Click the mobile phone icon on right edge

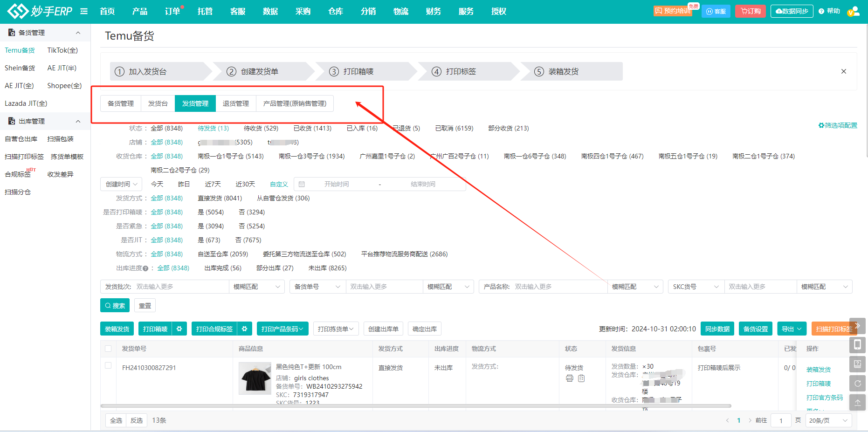857,345
